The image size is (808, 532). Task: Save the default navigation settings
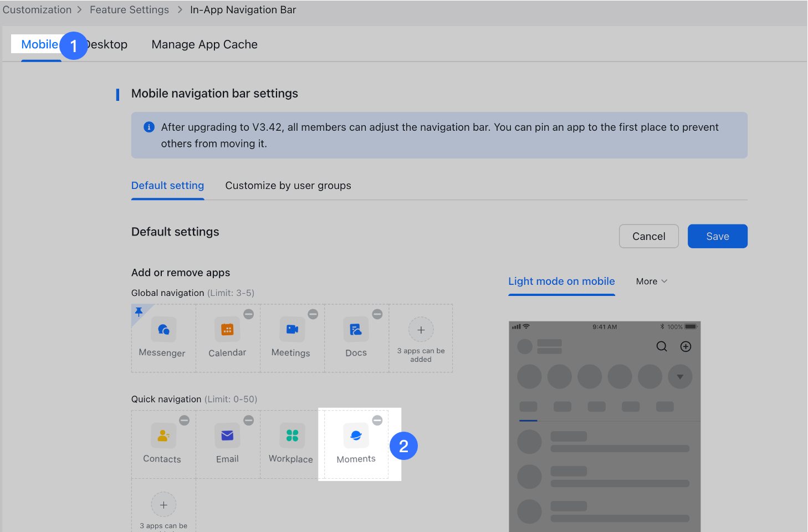click(717, 236)
